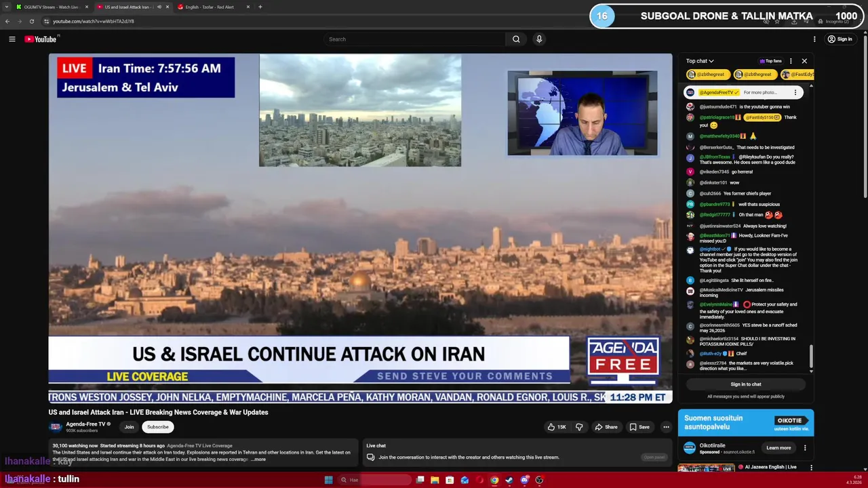
Task: Open Opera browser taskbar icon
Action: click(479, 480)
